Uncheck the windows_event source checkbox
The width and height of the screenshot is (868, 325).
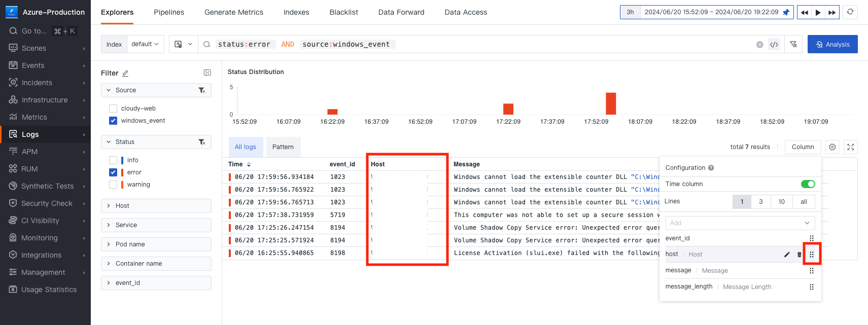point(113,121)
